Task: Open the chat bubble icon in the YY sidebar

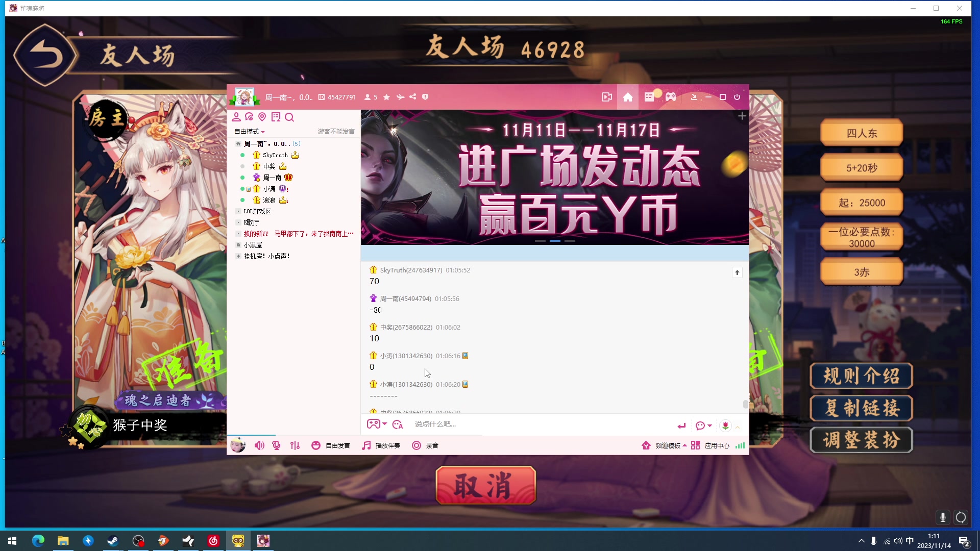Action: 249,117
